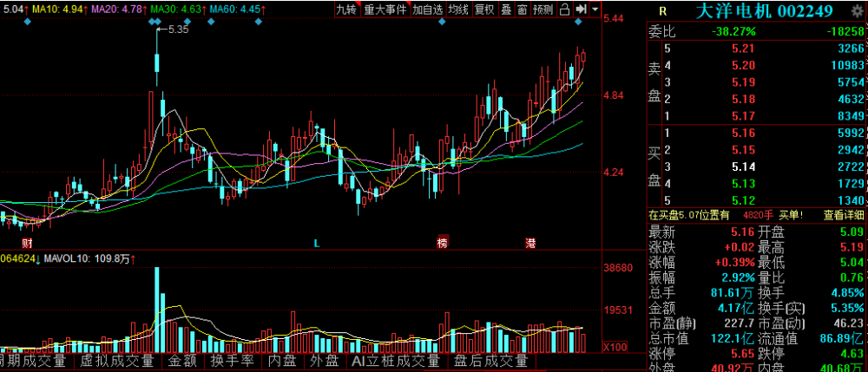The height and width of the screenshot is (372, 868).
Task: Click the arrow-to-bar collapse icon in toolbar
Action: (582, 10)
